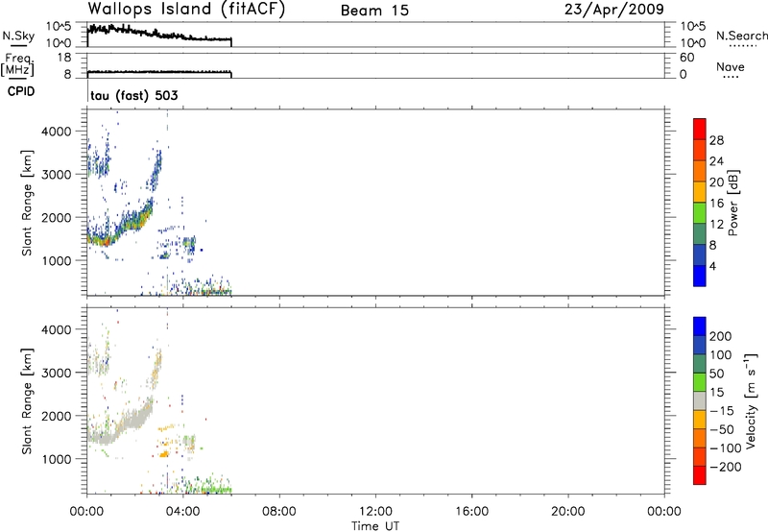Click the '12:00' time tick label
Image resolution: width=768 pixels, height=532 pixels.
click(x=375, y=512)
